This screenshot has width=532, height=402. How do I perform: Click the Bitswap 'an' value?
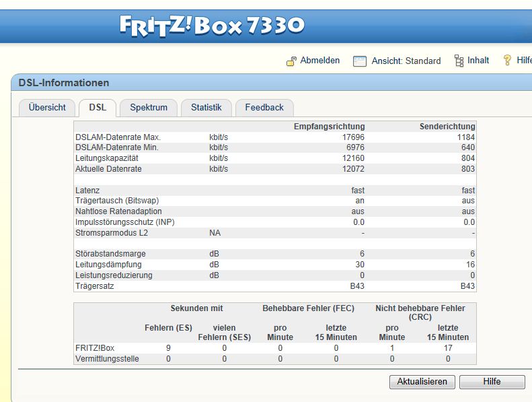[360, 201]
